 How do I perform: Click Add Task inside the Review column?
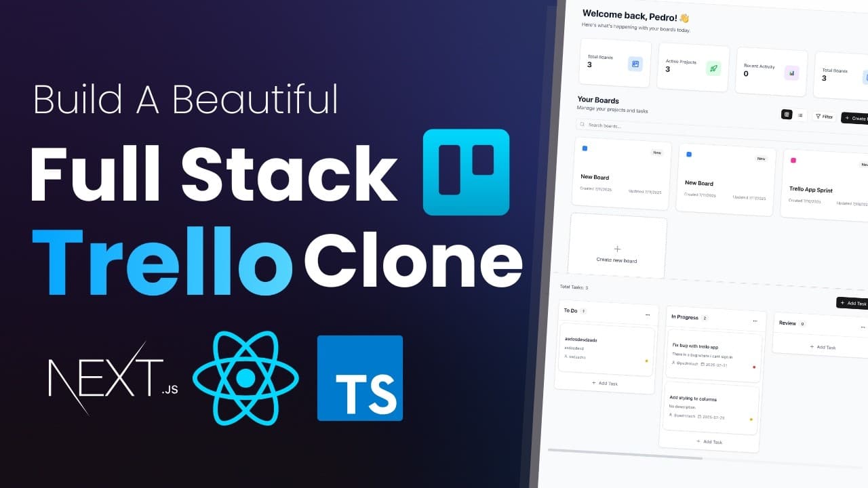coord(823,347)
